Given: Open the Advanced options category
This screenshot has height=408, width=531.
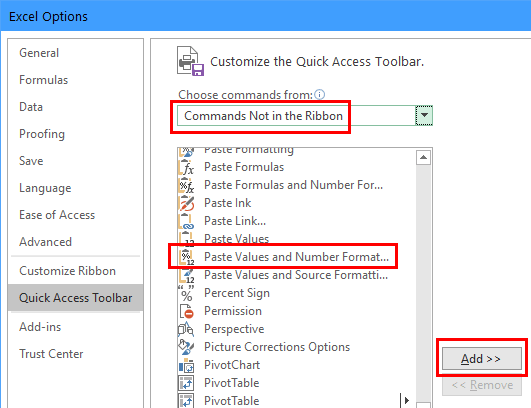Looking at the screenshot, I should coord(45,242).
